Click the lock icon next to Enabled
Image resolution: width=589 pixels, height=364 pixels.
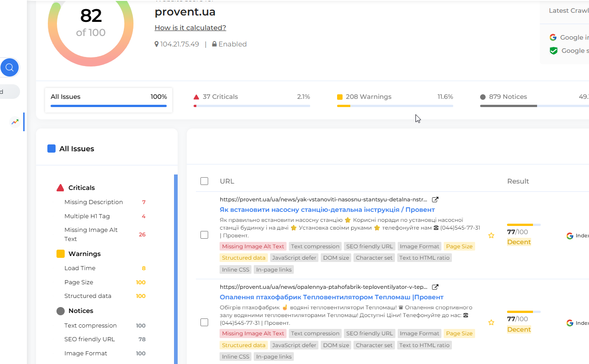(214, 44)
